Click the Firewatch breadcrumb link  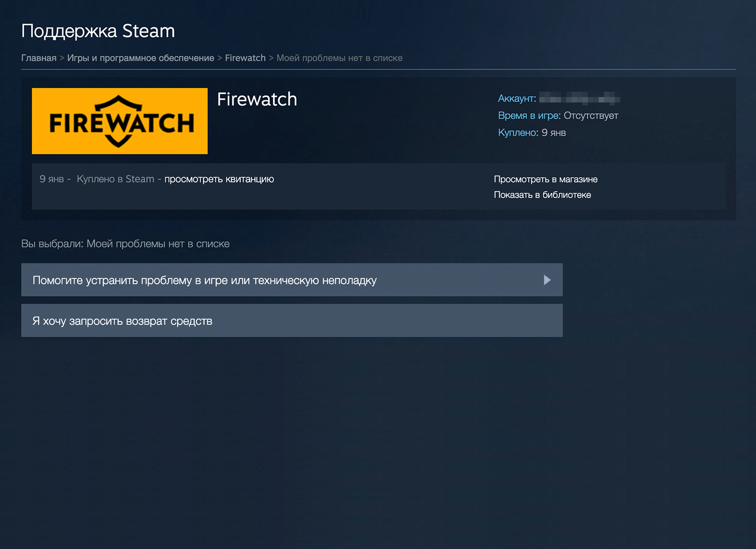pos(245,58)
